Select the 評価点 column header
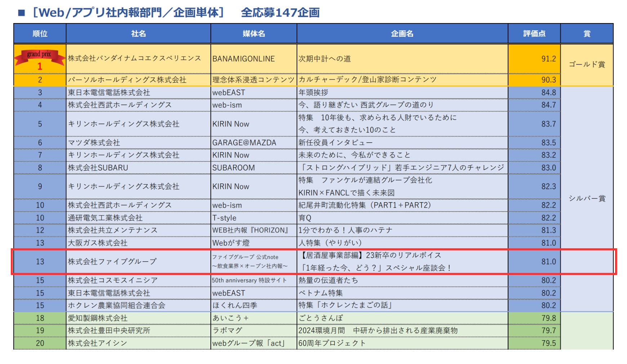The image size is (627, 364). (534, 34)
